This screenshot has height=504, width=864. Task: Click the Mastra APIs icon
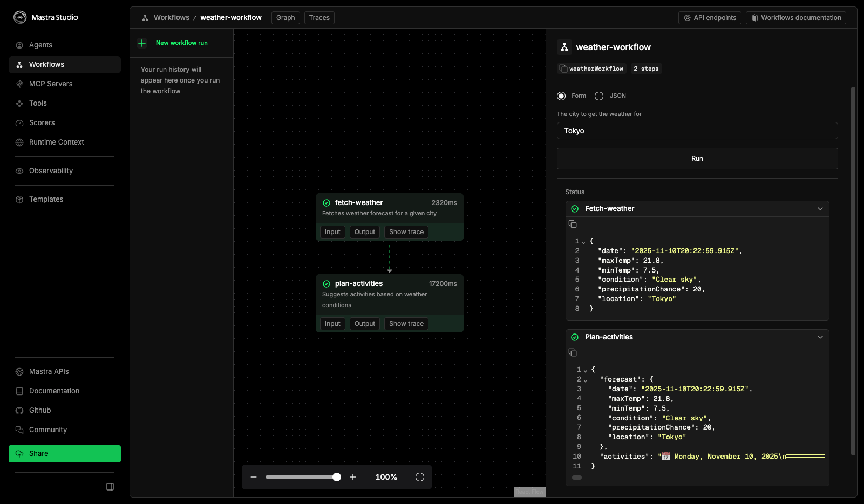19,371
